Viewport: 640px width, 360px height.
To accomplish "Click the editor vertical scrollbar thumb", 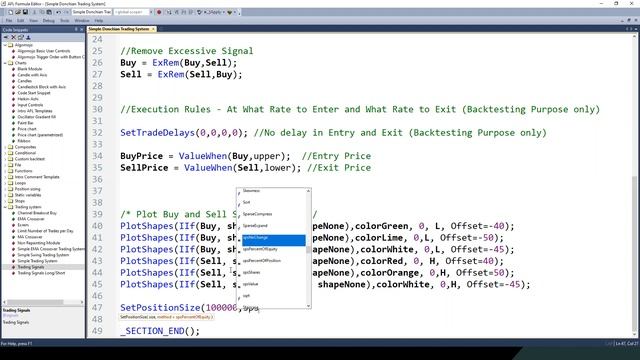I will (634, 254).
